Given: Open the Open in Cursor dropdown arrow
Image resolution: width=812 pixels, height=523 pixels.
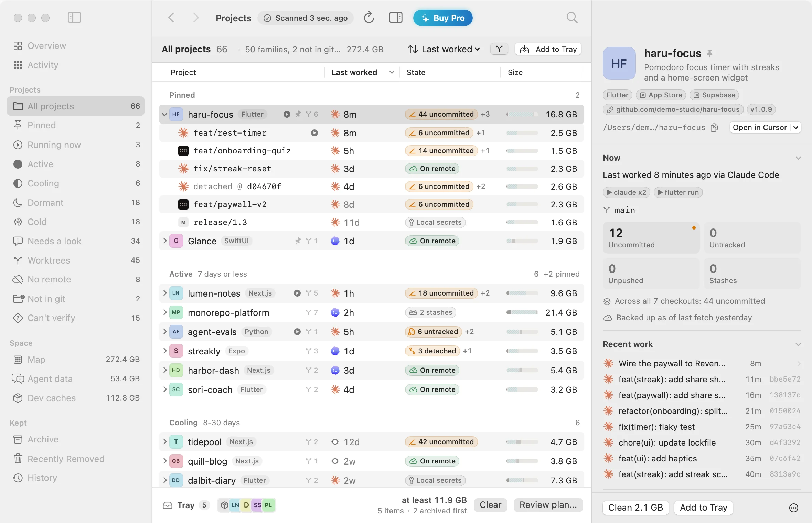Looking at the screenshot, I should [796, 128].
